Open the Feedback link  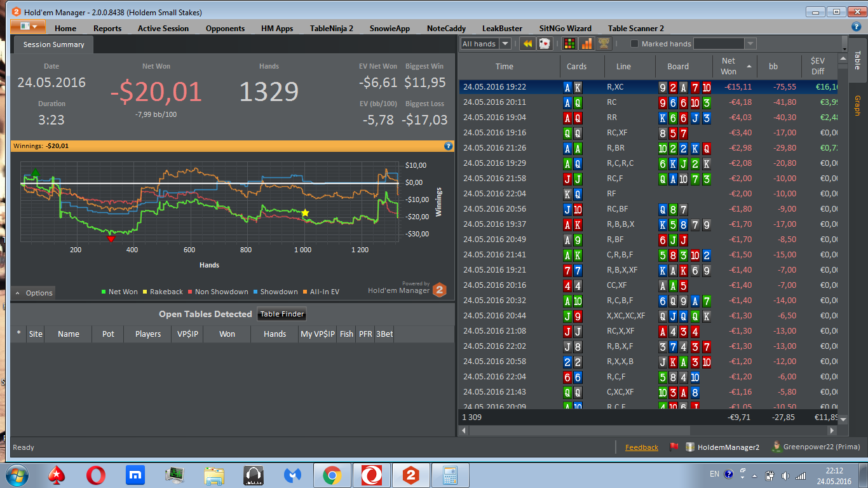(x=642, y=447)
